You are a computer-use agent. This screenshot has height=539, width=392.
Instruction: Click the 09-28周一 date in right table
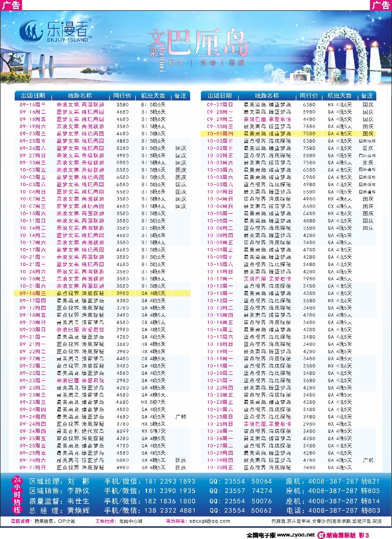[x=220, y=112]
